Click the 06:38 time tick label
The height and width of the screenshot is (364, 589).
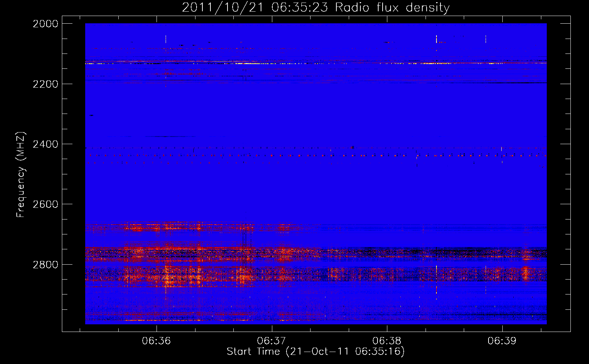pyautogui.click(x=387, y=341)
